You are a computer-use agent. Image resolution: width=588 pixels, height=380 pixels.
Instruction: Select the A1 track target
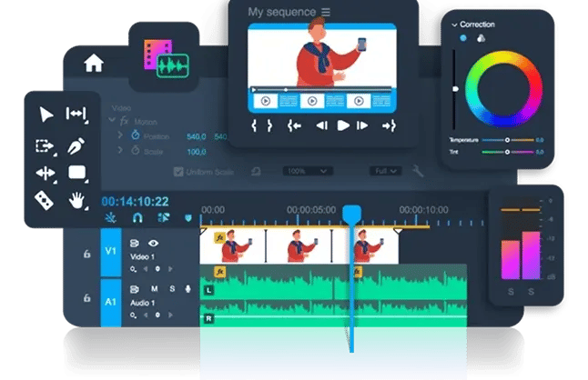(111, 302)
